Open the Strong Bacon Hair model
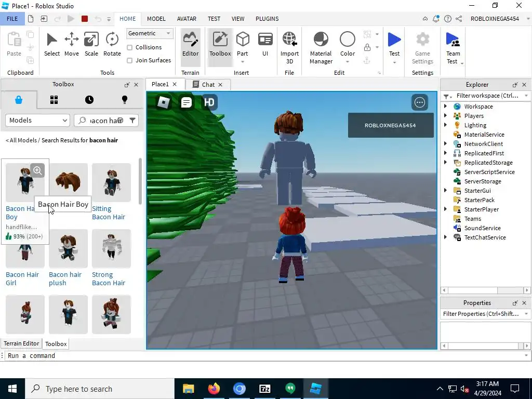 (x=111, y=258)
